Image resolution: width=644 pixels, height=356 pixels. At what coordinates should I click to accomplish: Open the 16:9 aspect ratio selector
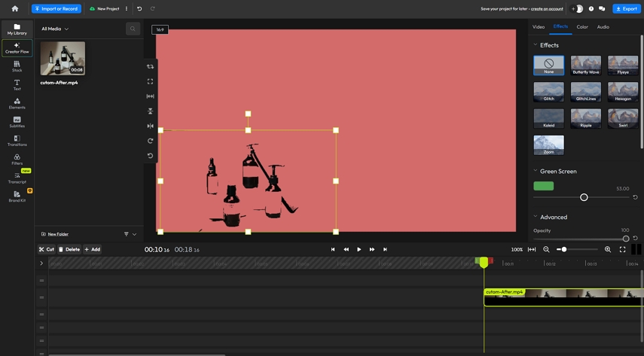[x=160, y=29]
